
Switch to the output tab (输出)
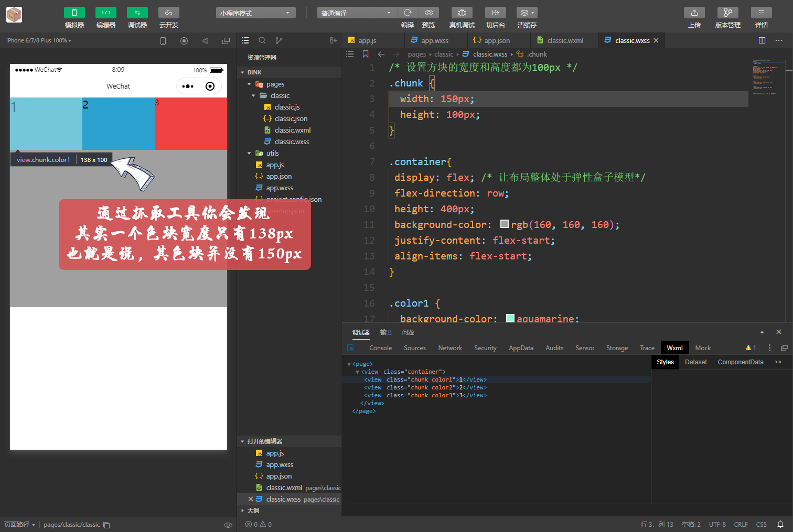(x=386, y=332)
